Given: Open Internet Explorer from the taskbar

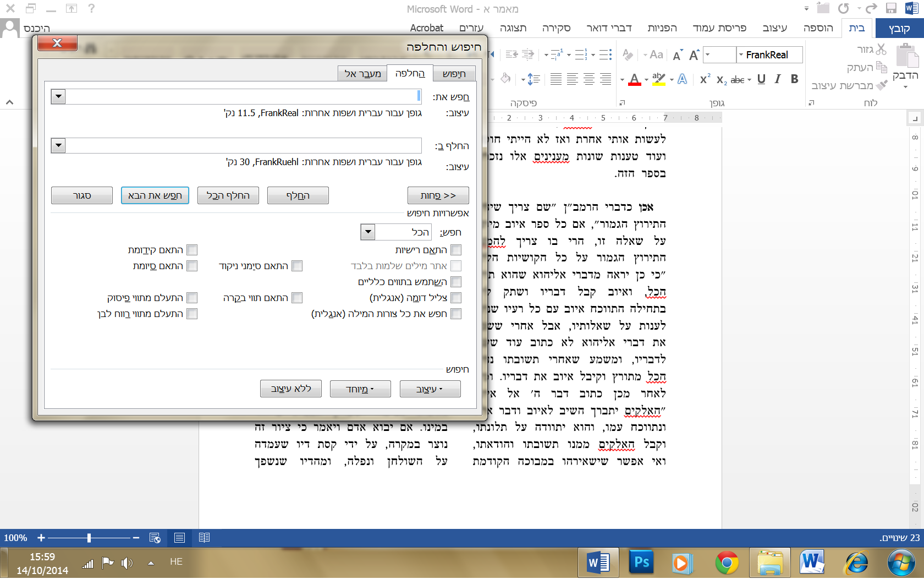Looking at the screenshot, I should click(856, 562).
